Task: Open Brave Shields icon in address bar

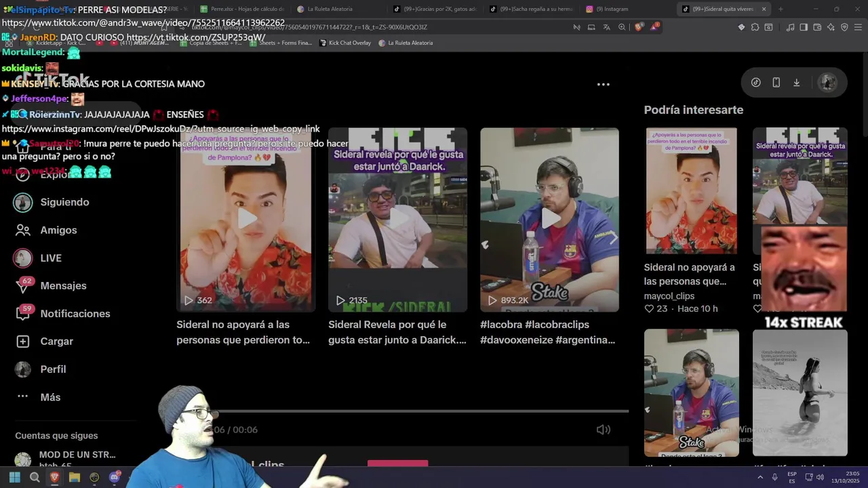Action: point(638,27)
